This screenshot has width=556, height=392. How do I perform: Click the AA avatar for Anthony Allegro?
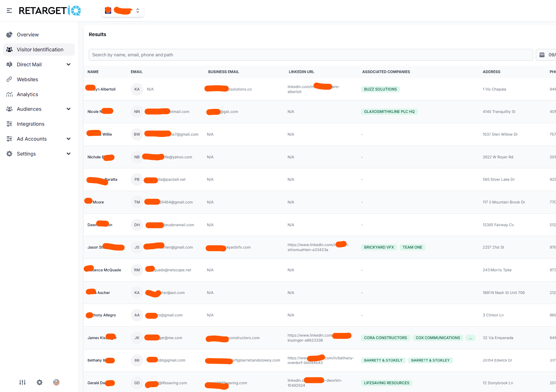click(137, 315)
